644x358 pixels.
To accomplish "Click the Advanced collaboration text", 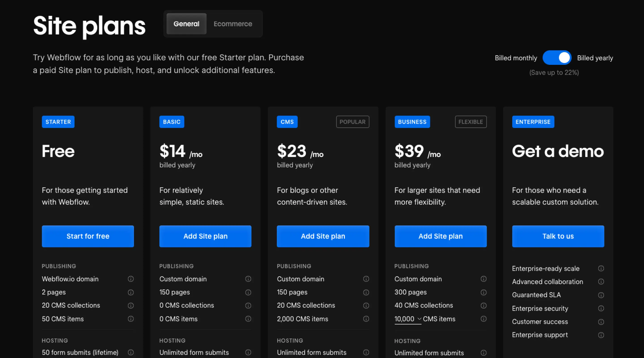I will coord(547,282).
